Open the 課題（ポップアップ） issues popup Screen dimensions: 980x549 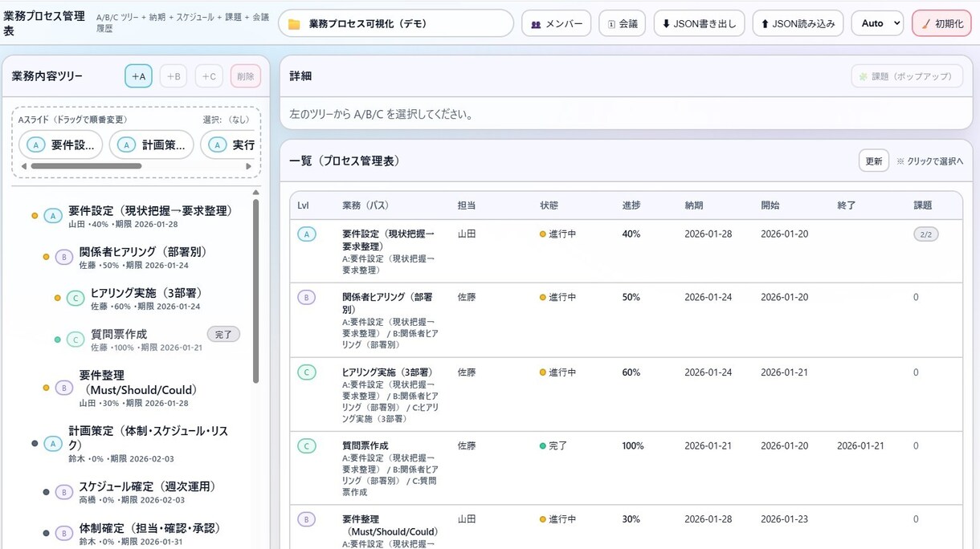click(907, 76)
